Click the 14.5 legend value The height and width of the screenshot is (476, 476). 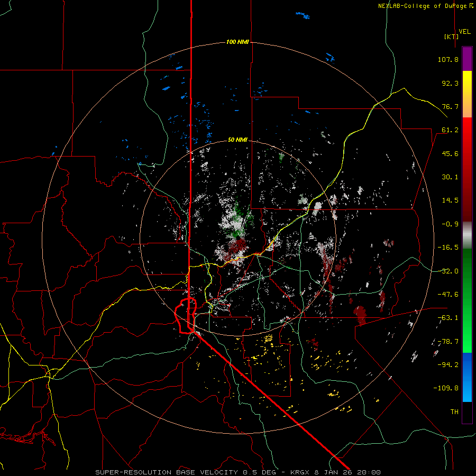click(450, 200)
